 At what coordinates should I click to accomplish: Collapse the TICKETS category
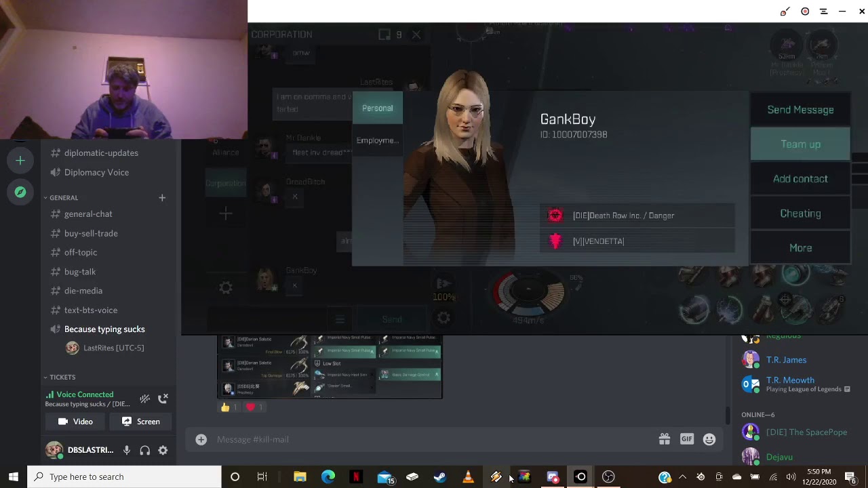tap(59, 377)
